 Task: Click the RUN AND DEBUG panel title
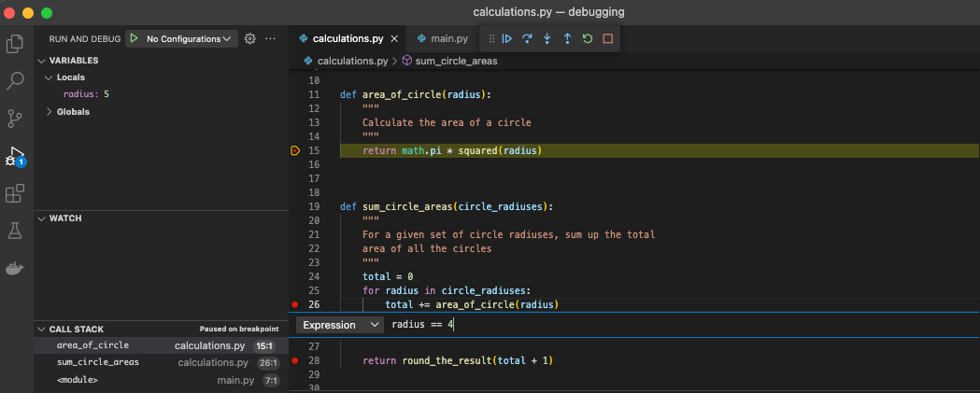84,38
